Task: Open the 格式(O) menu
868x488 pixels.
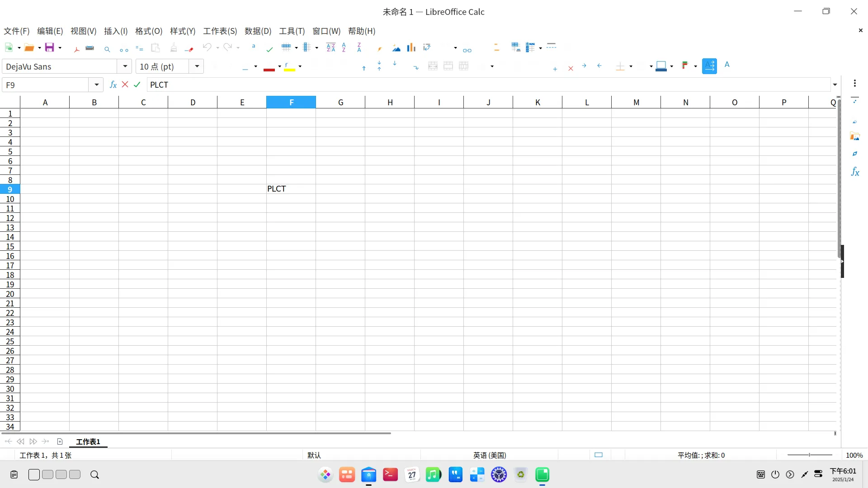Action: click(148, 31)
